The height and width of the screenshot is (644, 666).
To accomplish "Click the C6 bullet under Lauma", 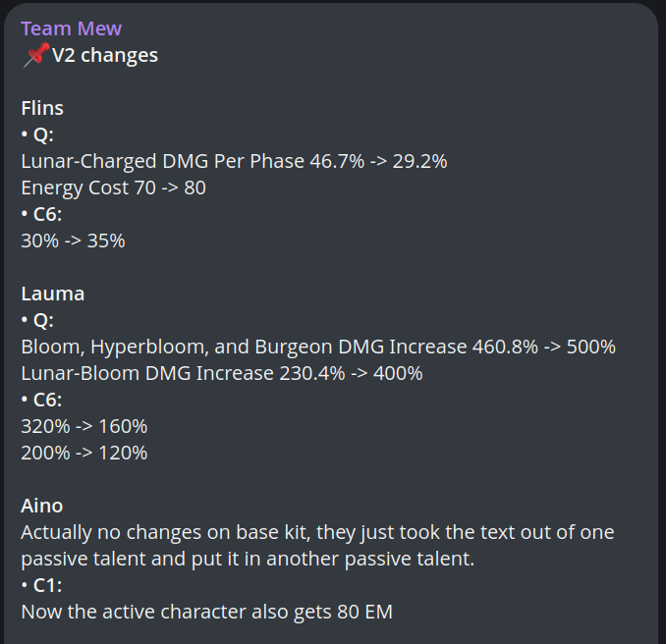I will point(41,400).
